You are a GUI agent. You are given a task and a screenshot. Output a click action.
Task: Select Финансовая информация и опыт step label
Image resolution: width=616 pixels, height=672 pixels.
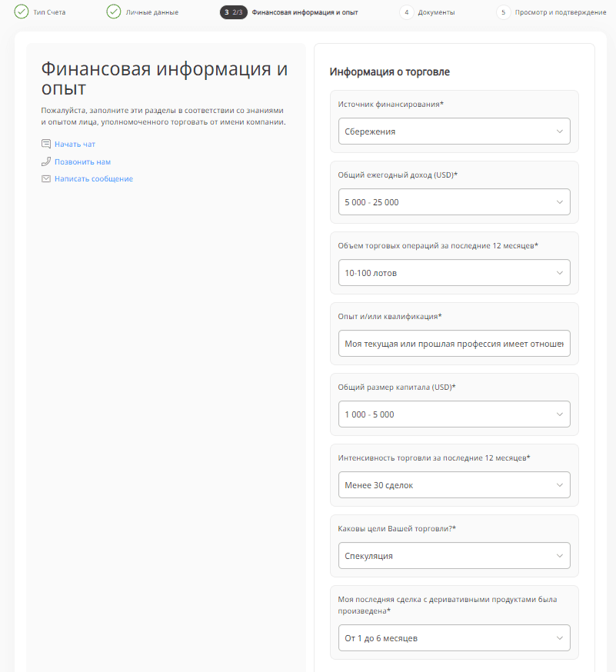(305, 12)
